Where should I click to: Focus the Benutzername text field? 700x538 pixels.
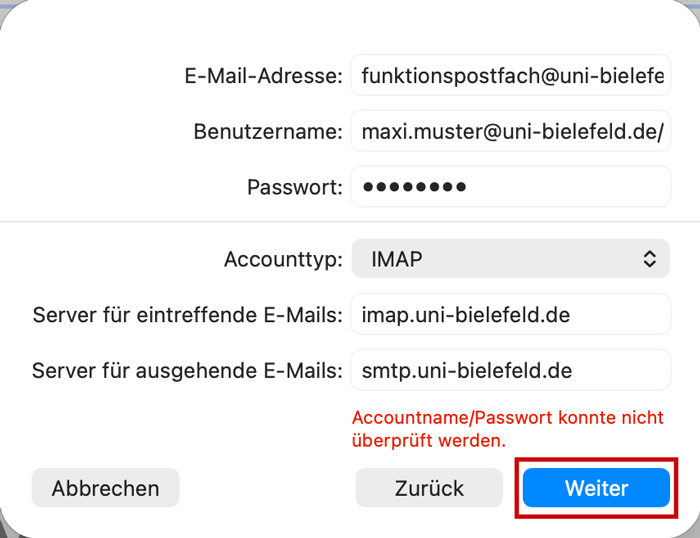point(510,131)
